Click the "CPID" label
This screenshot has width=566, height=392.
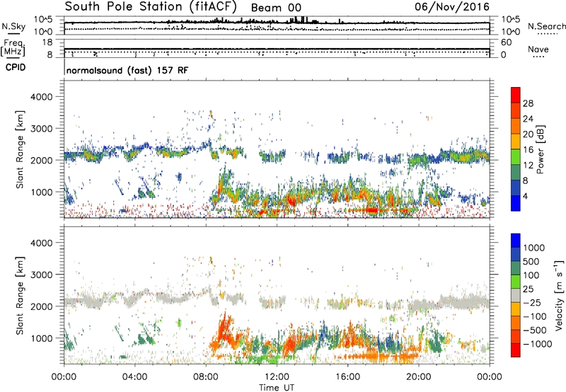[x=16, y=67]
